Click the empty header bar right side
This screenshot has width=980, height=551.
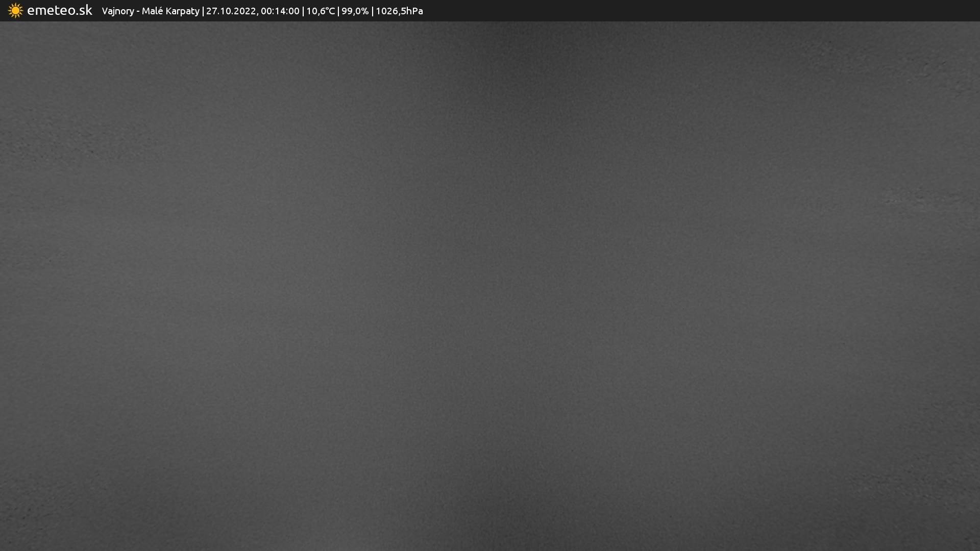pyautogui.click(x=715, y=11)
